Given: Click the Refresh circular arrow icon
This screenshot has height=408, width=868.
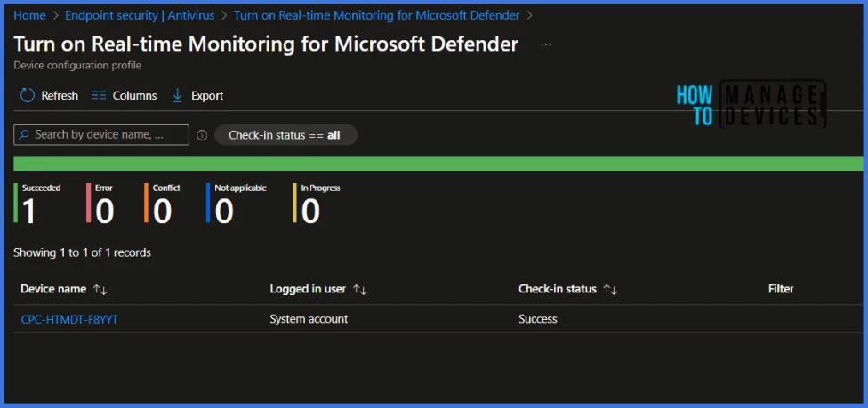Looking at the screenshot, I should 27,96.
